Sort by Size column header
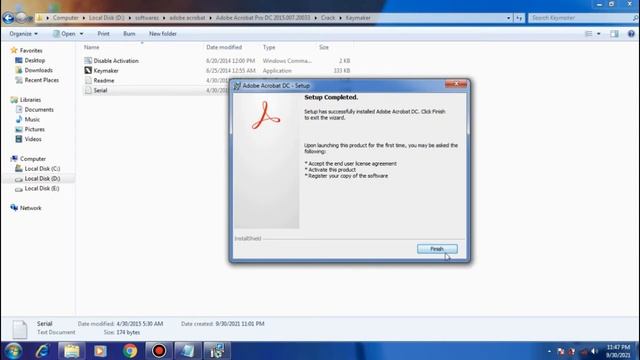 (x=324, y=47)
